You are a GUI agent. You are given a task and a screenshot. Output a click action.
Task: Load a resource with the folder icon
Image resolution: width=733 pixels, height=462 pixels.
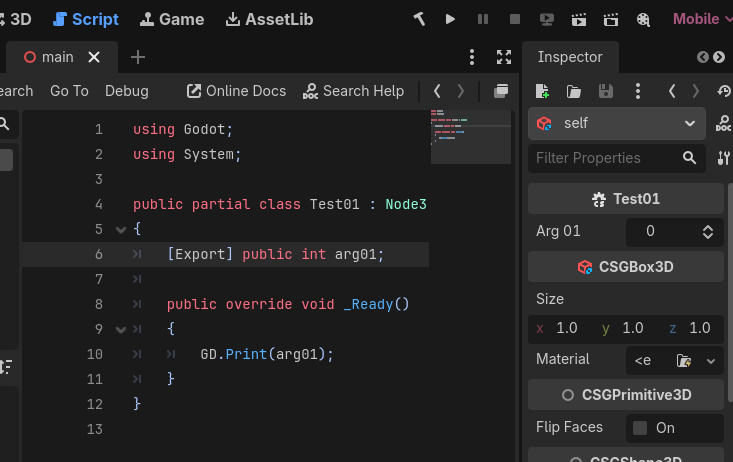(574, 91)
